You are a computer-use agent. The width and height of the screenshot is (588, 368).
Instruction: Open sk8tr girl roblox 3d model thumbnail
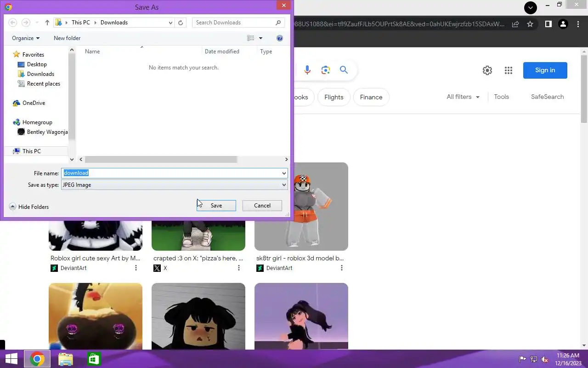coord(301,207)
